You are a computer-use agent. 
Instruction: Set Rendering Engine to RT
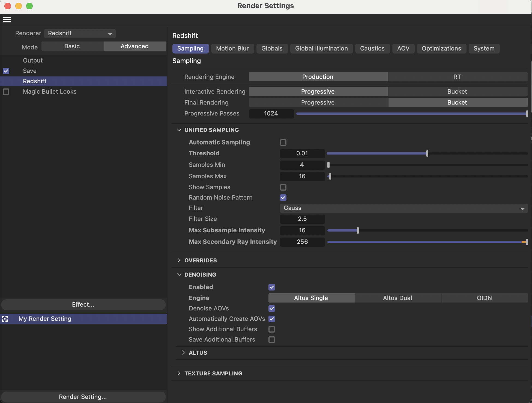click(x=458, y=77)
